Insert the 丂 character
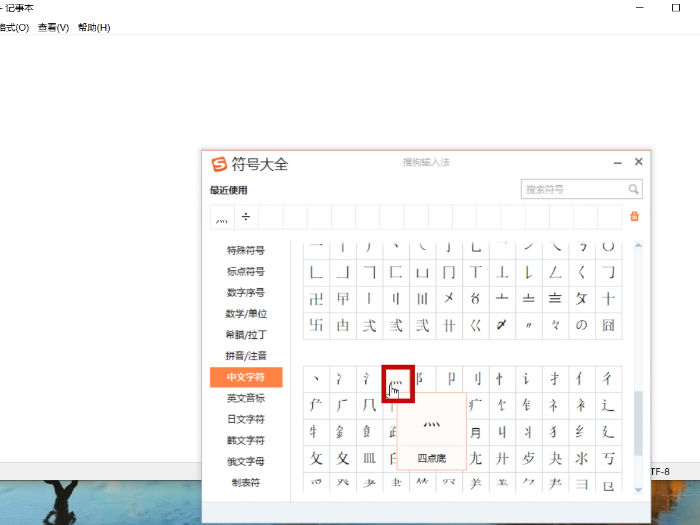This screenshot has height=525, width=700. (608, 458)
